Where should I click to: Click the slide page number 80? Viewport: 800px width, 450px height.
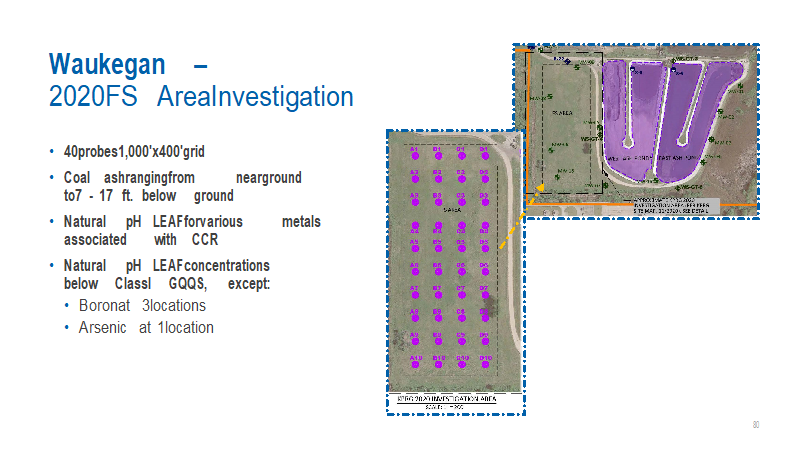pyautogui.click(x=756, y=426)
